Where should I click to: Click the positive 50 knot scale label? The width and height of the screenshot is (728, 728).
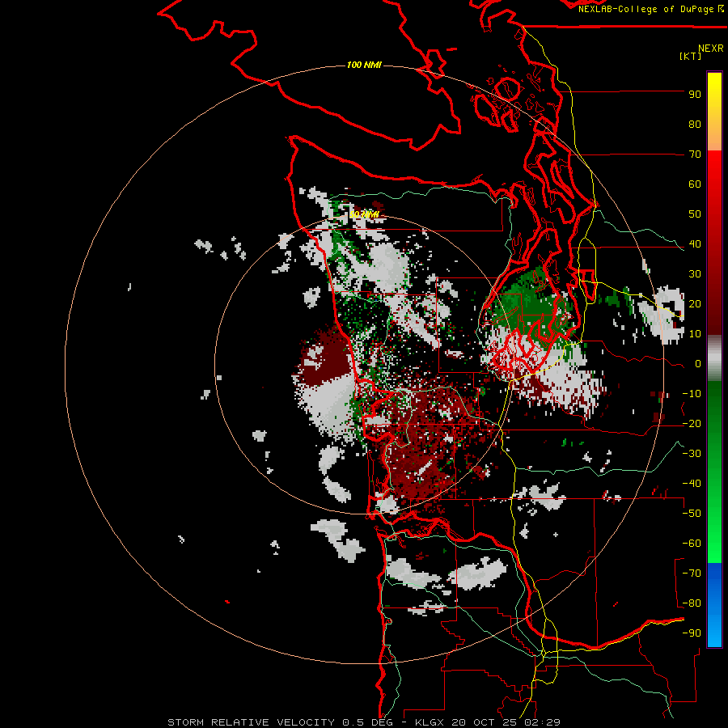695,214
